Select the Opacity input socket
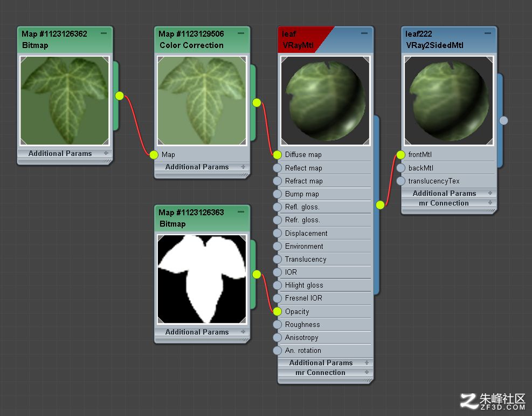532x416 pixels. (277, 311)
